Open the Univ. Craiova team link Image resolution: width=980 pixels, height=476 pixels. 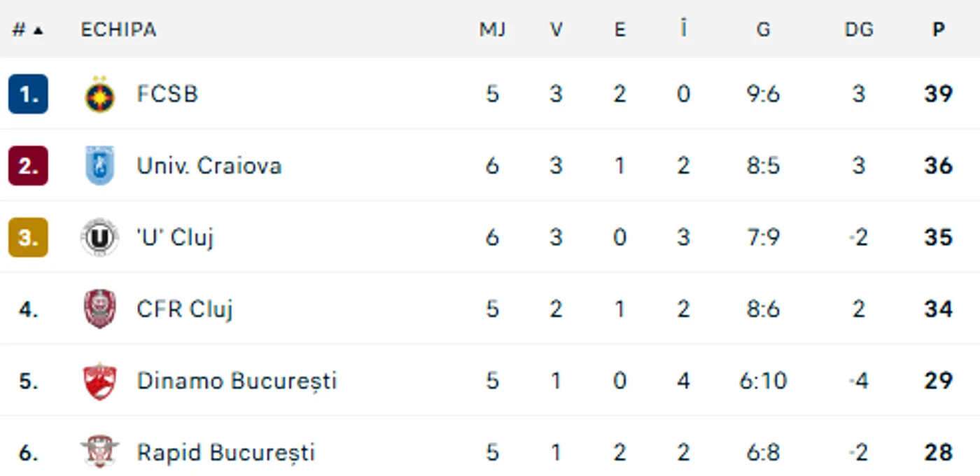(209, 166)
